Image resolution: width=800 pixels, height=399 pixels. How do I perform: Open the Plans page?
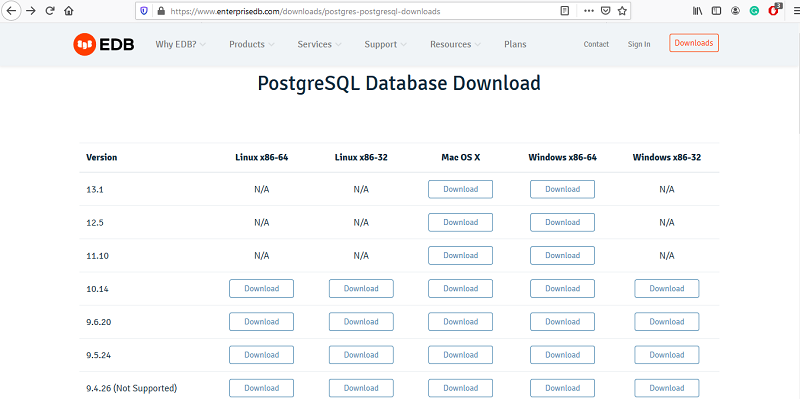click(515, 44)
